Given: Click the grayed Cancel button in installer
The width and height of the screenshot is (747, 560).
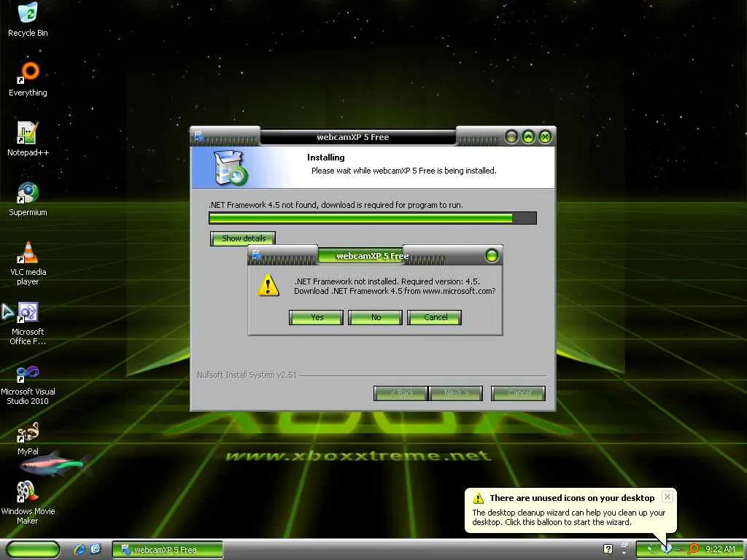Looking at the screenshot, I should tap(519, 393).
